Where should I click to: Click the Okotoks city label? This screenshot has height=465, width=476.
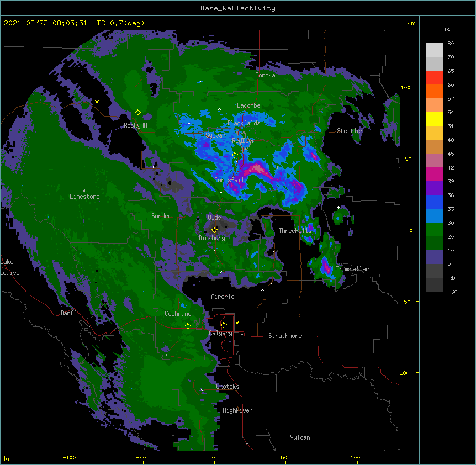(x=228, y=387)
